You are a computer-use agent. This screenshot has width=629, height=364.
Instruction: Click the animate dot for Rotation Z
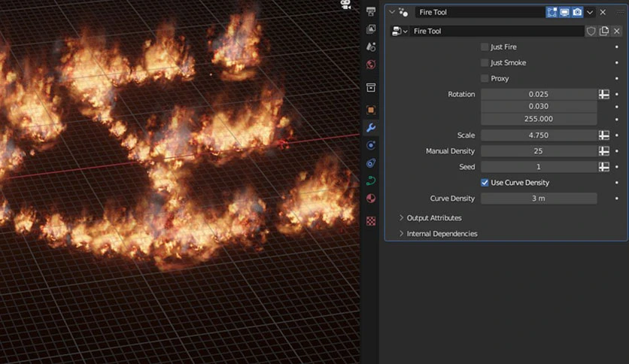[x=616, y=119]
